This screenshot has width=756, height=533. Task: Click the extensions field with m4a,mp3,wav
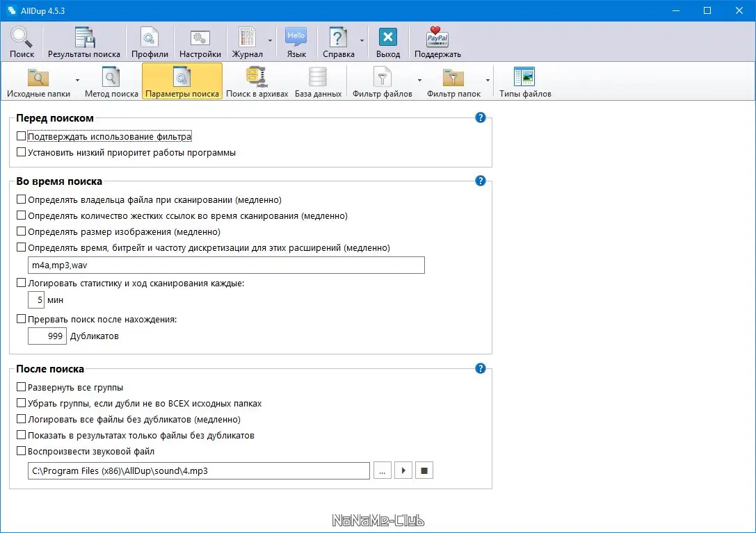(x=226, y=265)
